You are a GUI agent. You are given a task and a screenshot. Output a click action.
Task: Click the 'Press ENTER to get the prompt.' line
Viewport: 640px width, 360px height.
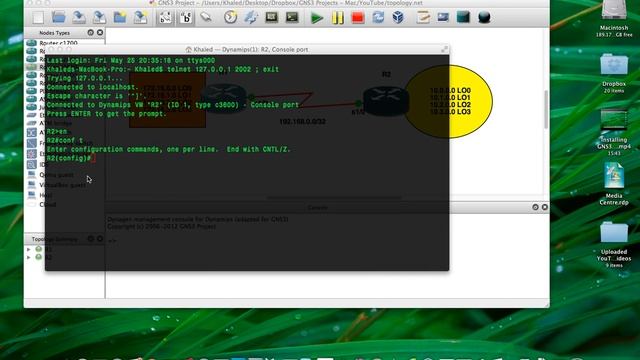[107, 114]
